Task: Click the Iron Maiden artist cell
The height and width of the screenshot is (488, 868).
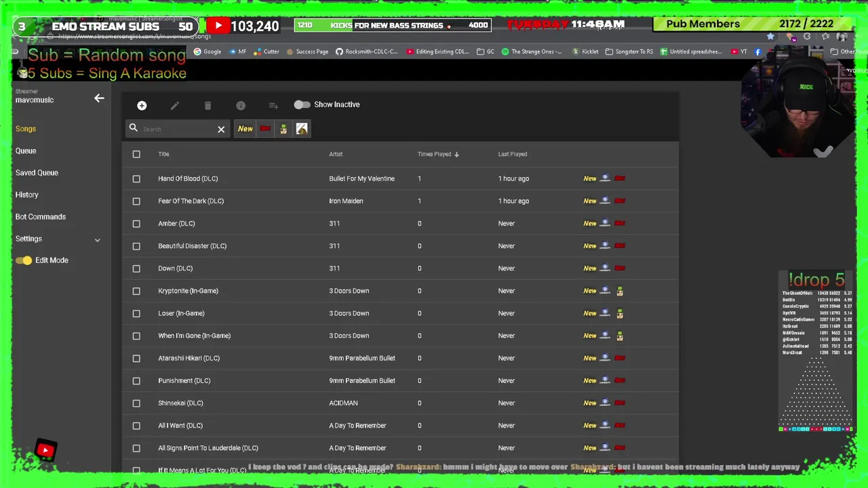Action: pos(346,201)
